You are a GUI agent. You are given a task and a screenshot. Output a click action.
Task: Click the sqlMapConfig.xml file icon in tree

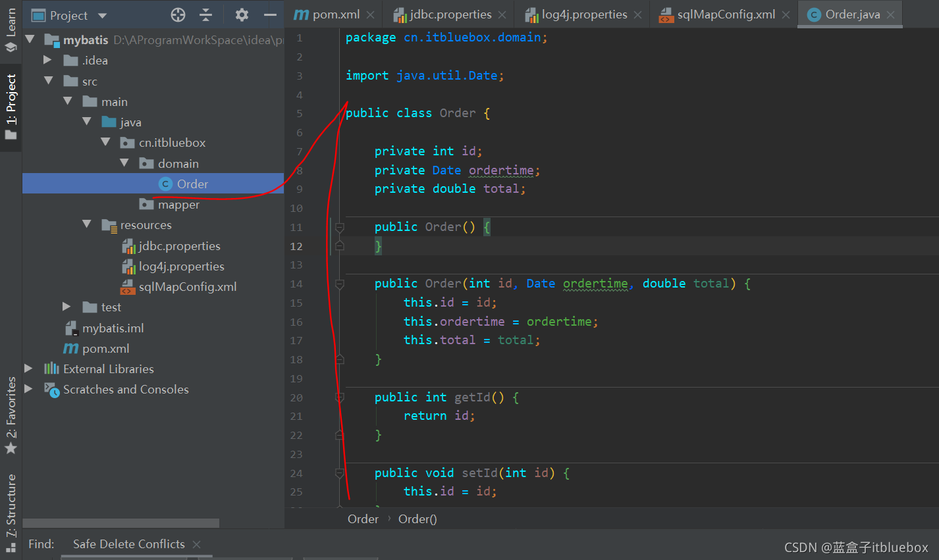tap(128, 287)
